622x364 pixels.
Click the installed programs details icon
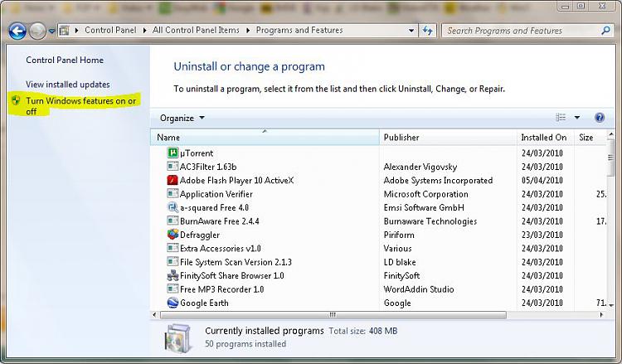(x=177, y=337)
